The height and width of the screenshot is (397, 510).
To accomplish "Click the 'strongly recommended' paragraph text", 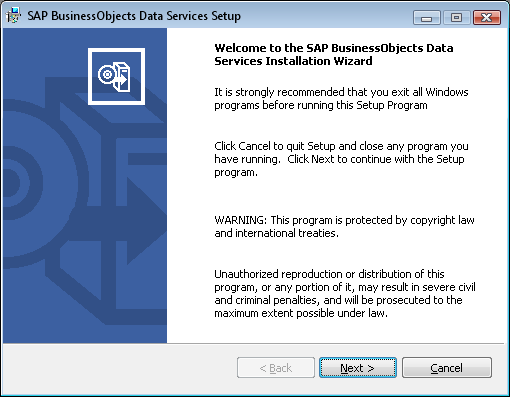I will click(341, 98).
